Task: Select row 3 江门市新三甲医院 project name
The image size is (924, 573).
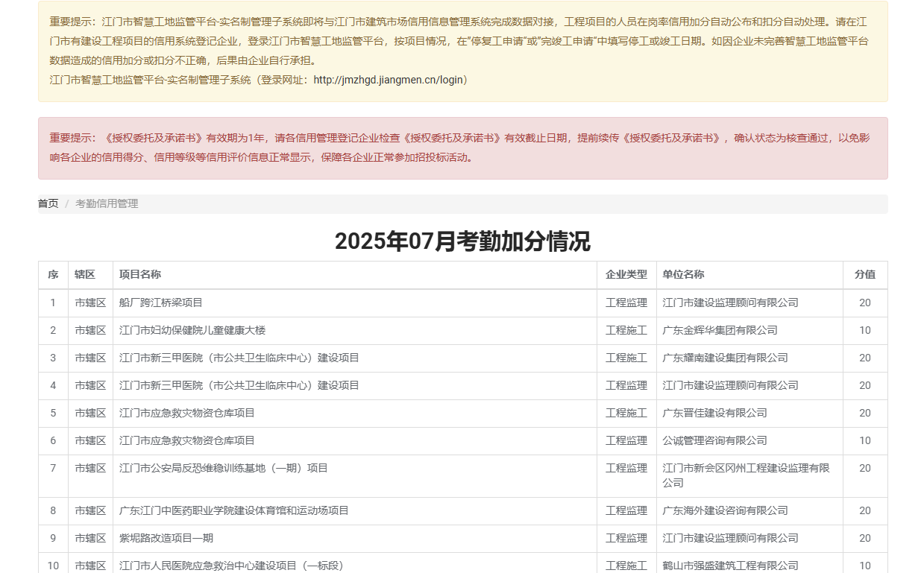Action: pos(239,358)
